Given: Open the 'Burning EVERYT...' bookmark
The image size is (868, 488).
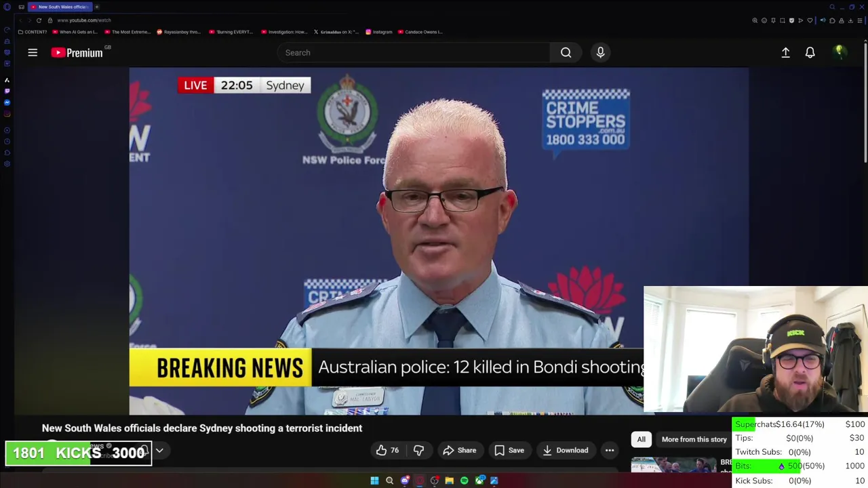Looking at the screenshot, I should 231,32.
